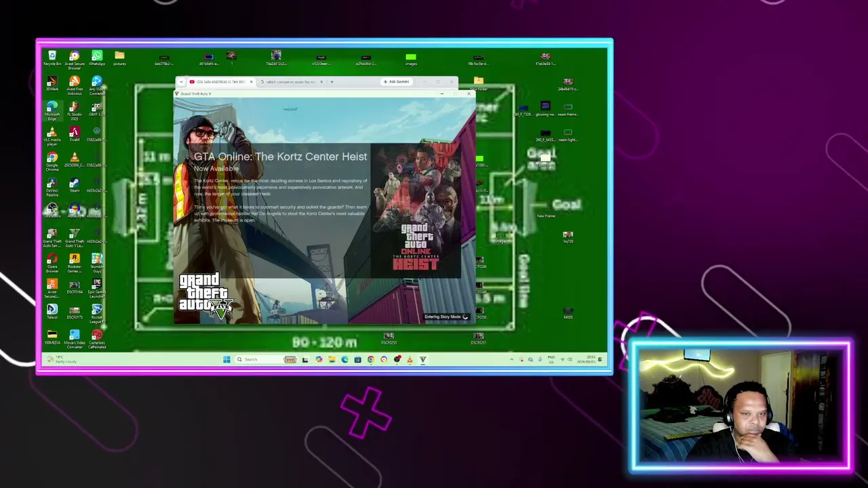Select the FiveM desktop icon

coord(75,135)
